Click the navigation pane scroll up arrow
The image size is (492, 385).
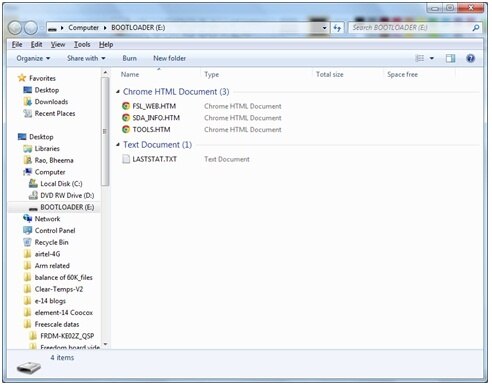[105, 72]
